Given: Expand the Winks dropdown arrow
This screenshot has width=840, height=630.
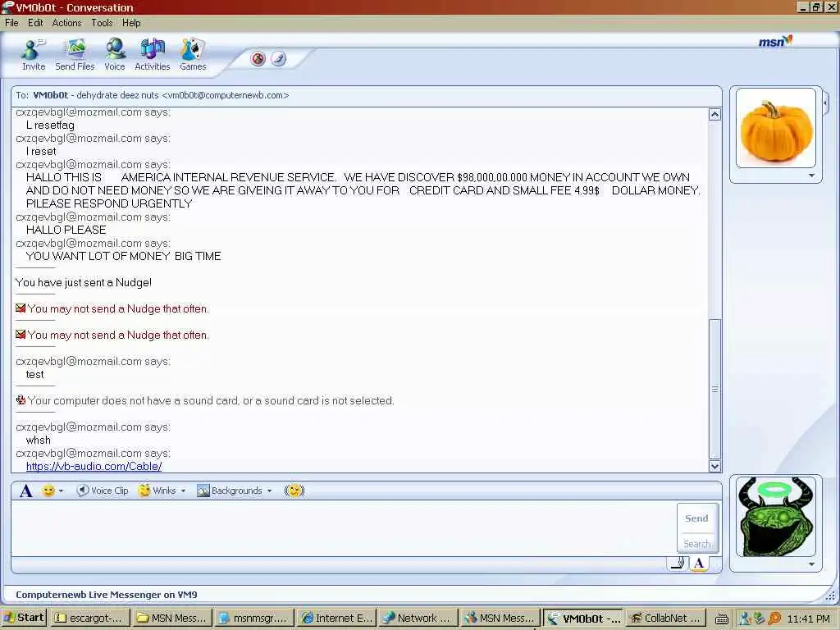Looking at the screenshot, I should pyautogui.click(x=183, y=491).
